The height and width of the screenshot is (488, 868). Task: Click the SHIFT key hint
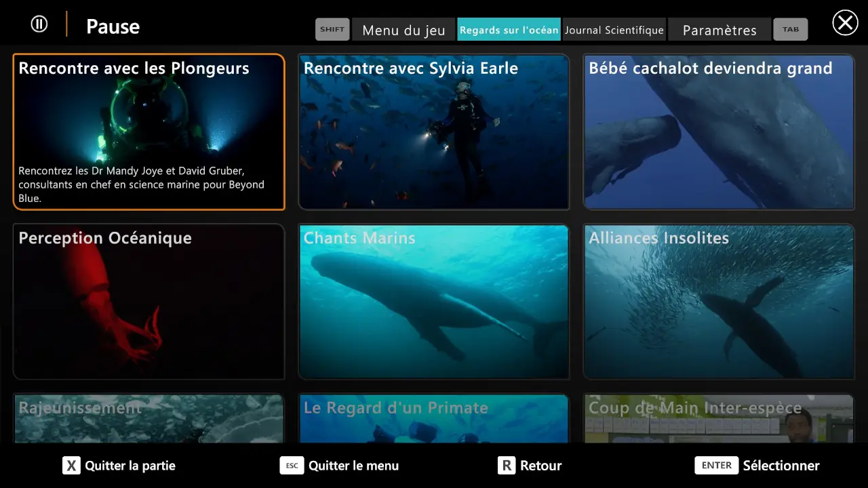(x=332, y=29)
